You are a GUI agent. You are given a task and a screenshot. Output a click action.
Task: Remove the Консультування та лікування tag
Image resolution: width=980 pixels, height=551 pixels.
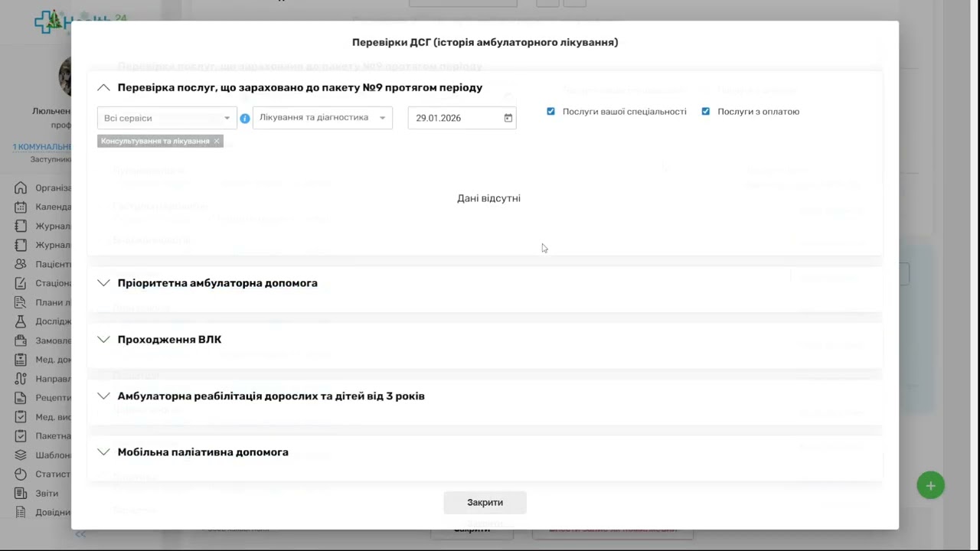217,141
